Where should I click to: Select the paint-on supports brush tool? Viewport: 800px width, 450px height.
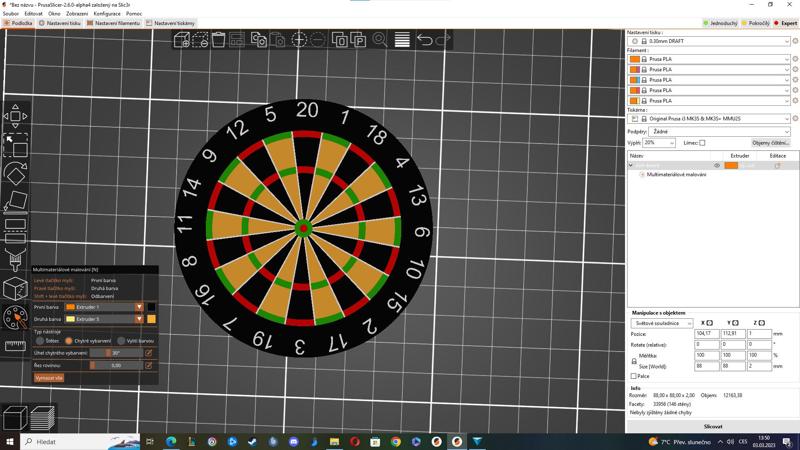15,260
